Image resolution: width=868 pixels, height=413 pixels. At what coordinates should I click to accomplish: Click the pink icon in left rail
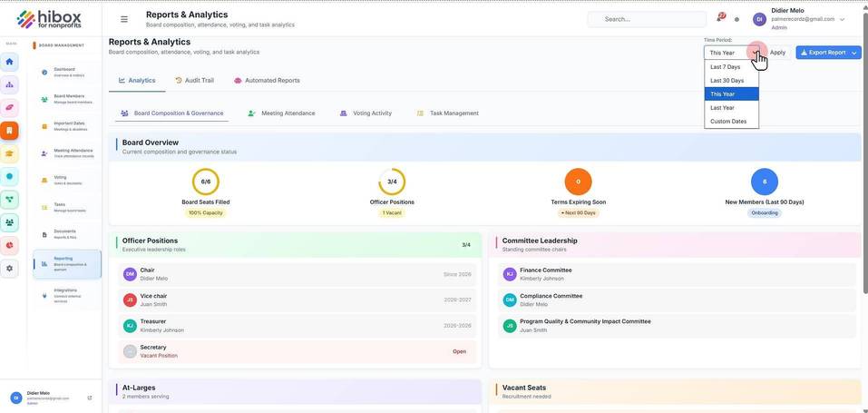click(x=9, y=107)
